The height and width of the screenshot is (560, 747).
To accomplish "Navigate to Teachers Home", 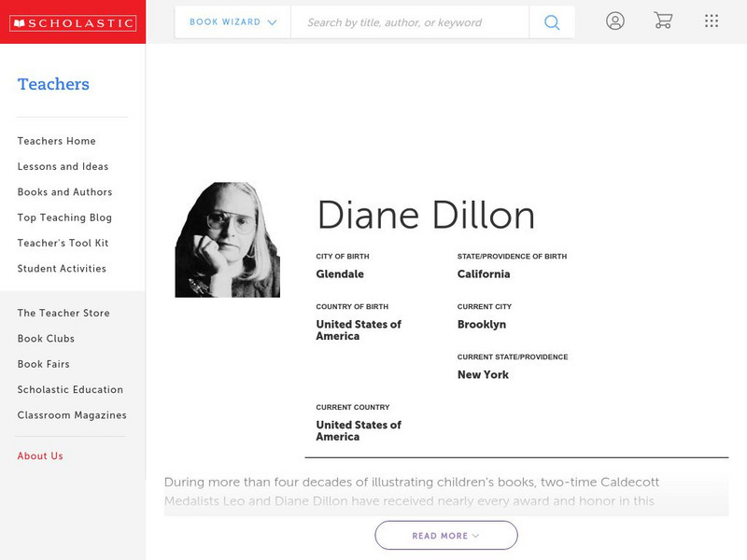I will [x=55, y=141].
